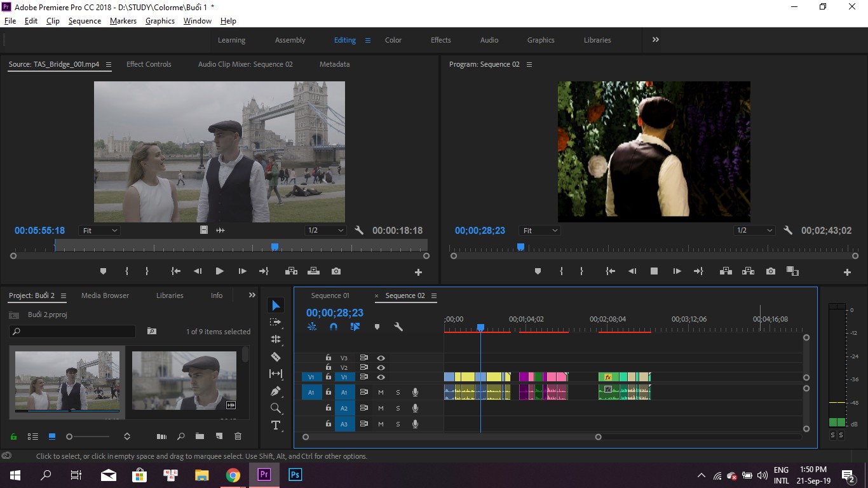868x488 pixels.
Task: Stop playback in Program monitor
Action: (x=654, y=271)
